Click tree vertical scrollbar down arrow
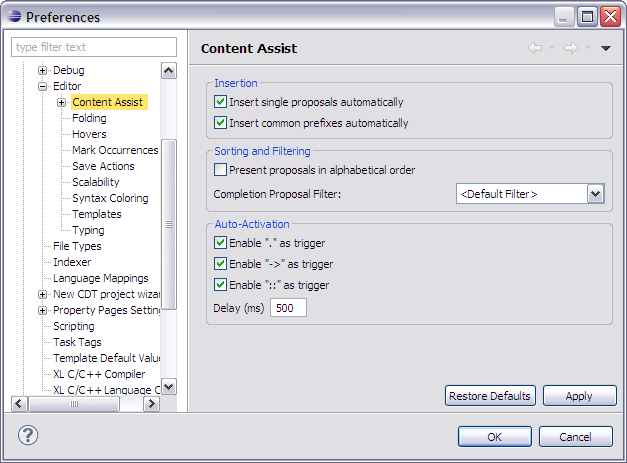This screenshot has height=463, width=627. pyautogui.click(x=169, y=387)
